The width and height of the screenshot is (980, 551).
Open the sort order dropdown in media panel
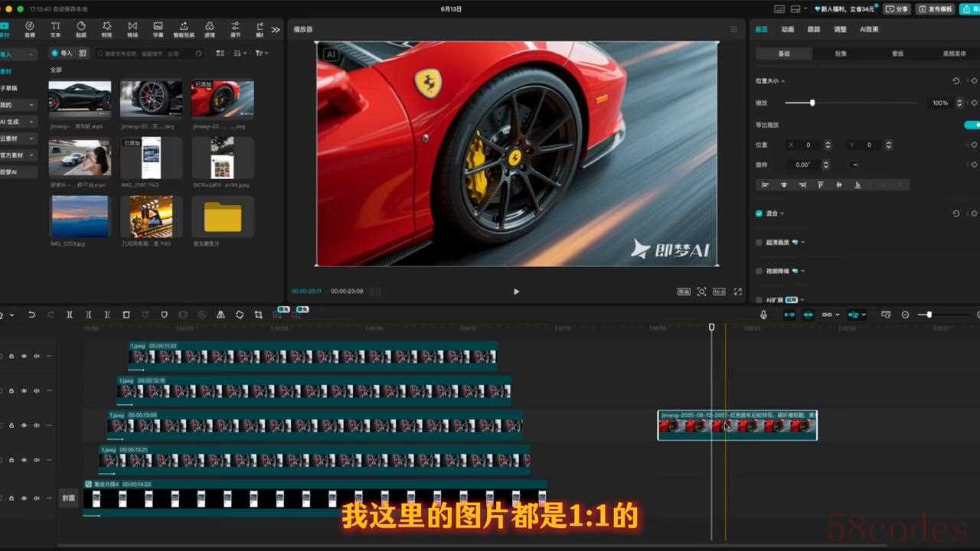point(240,53)
